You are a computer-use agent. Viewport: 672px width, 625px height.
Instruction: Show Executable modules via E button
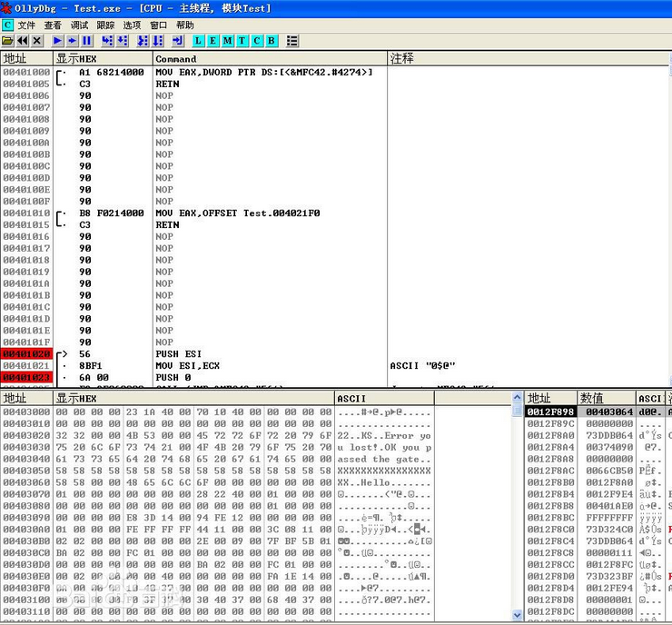click(x=213, y=41)
